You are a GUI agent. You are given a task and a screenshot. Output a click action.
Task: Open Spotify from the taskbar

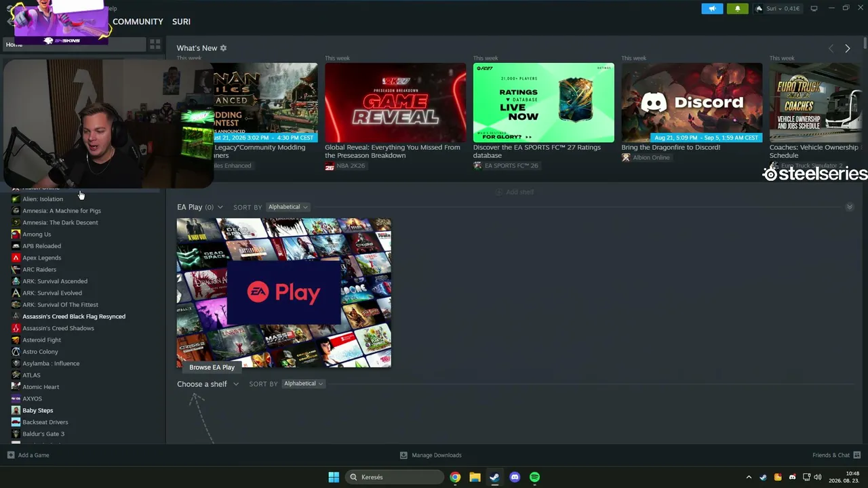tap(534, 477)
